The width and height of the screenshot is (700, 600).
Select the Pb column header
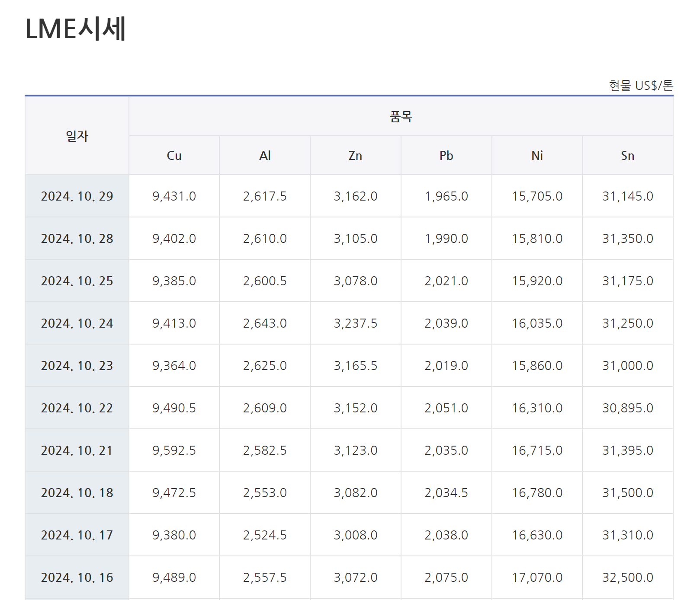[446, 156]
